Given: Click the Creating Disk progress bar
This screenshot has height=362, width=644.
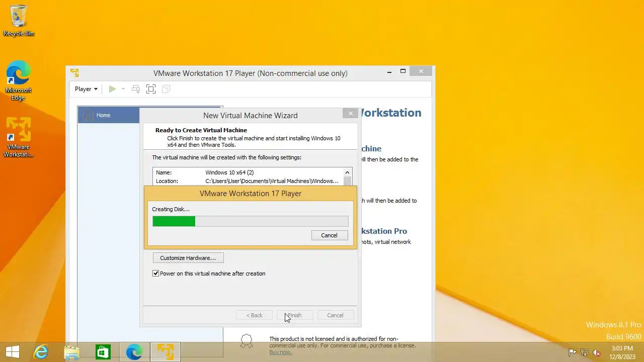Looking at the screenshot, I should point(251,221).
